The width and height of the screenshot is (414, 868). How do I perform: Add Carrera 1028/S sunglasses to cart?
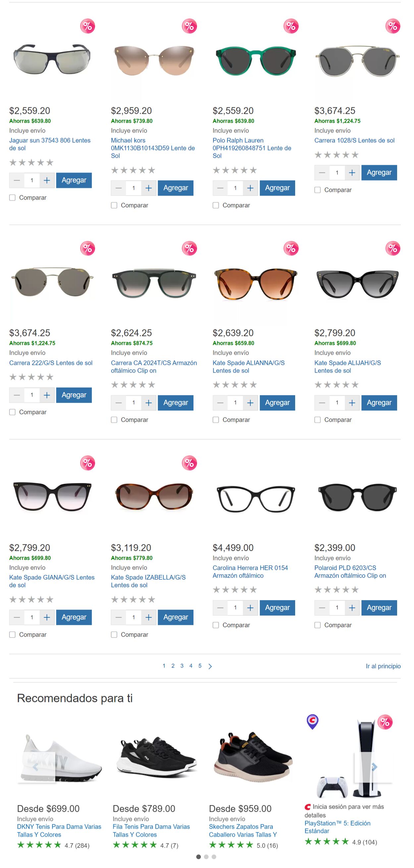coord(379,172)
